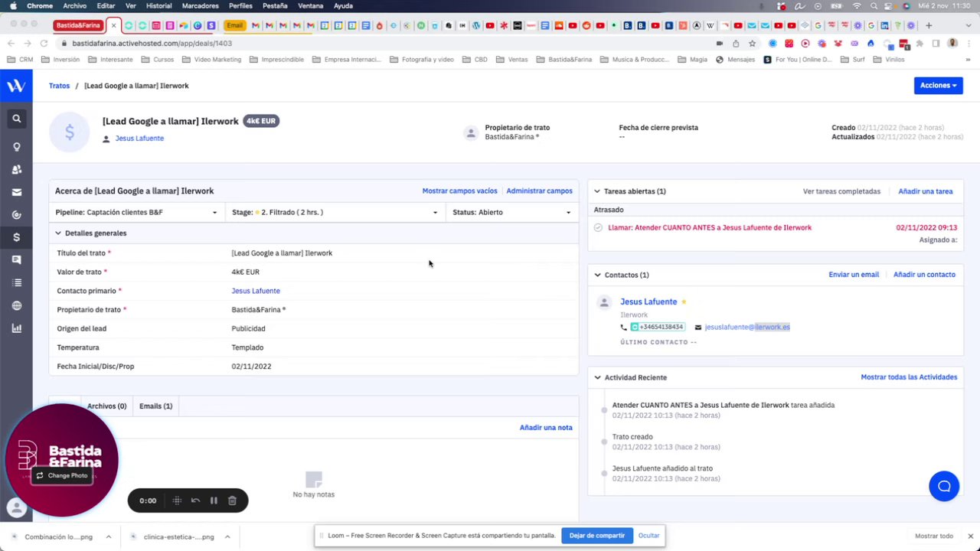
Task: Switch to the Archivos (0) tab
Action: point(106,406)
